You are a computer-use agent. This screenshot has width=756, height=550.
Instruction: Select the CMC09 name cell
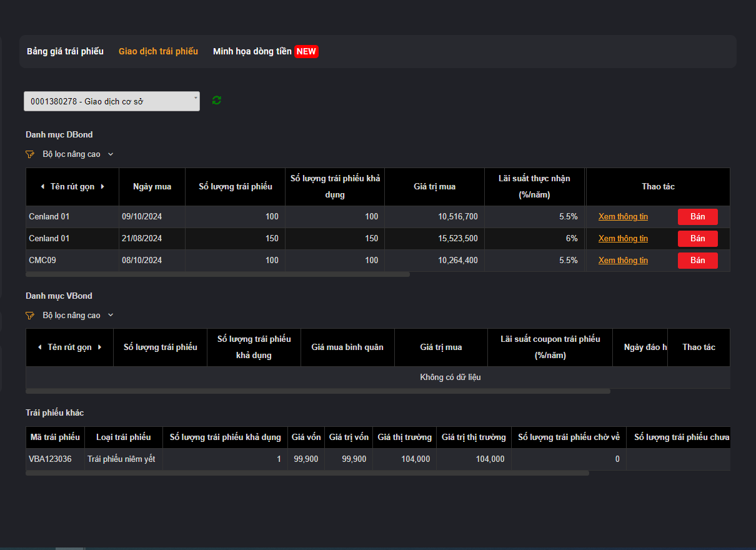click(72, 261)
